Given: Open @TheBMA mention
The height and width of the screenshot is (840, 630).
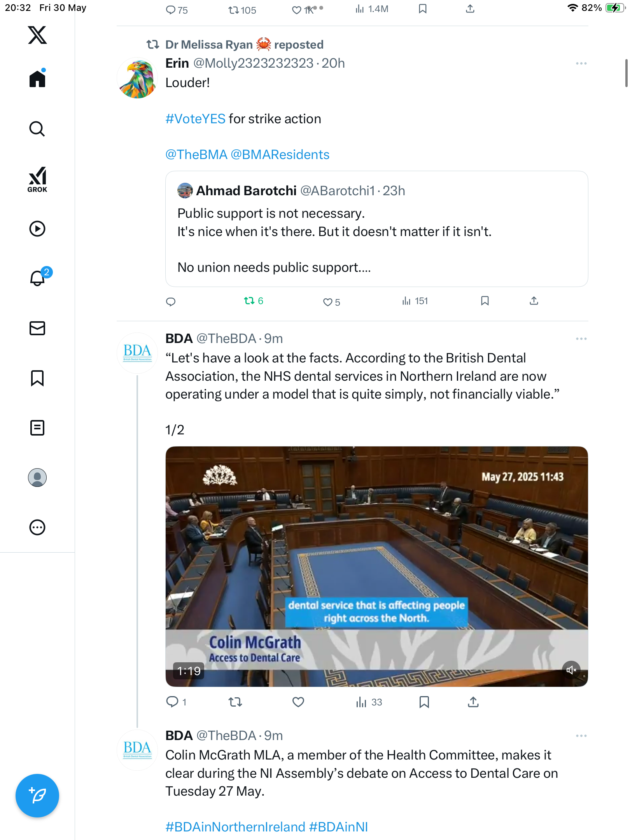Looking at the screenshot, I should [x=196, y=154].
